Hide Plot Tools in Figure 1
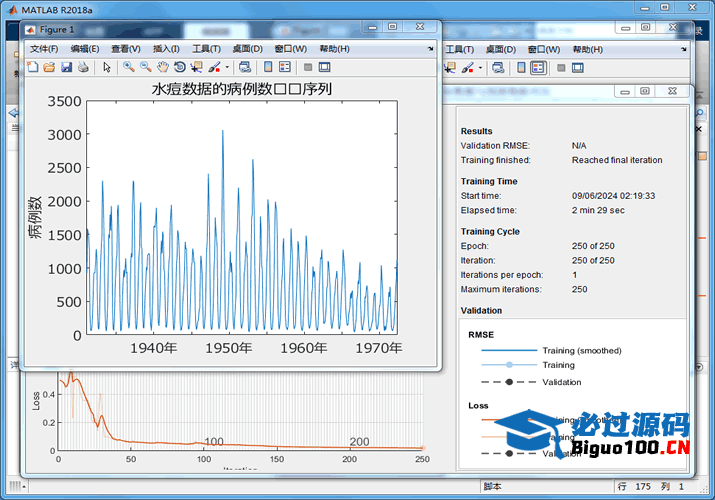 click(308, 67)
